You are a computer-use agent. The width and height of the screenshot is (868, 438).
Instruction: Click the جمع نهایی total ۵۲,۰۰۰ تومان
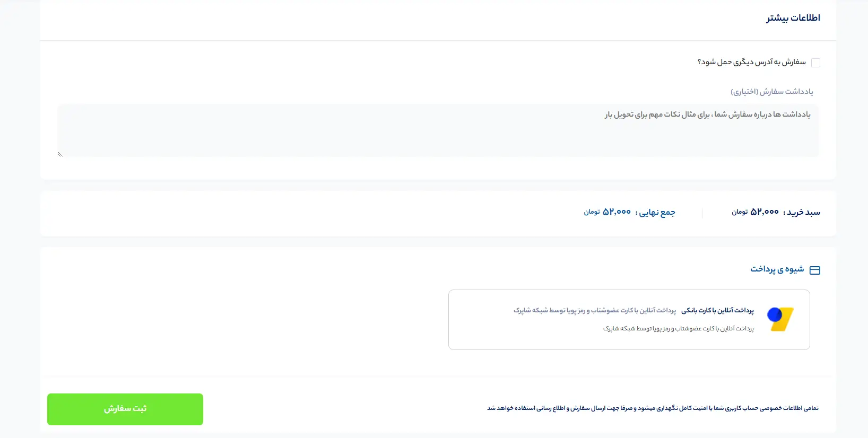coord(607,212)
